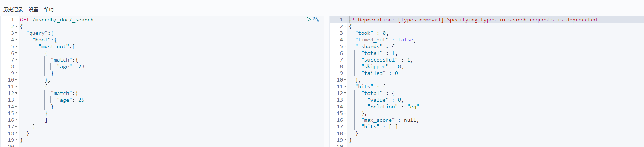Click the "max_score" : null line

[390, 120]
